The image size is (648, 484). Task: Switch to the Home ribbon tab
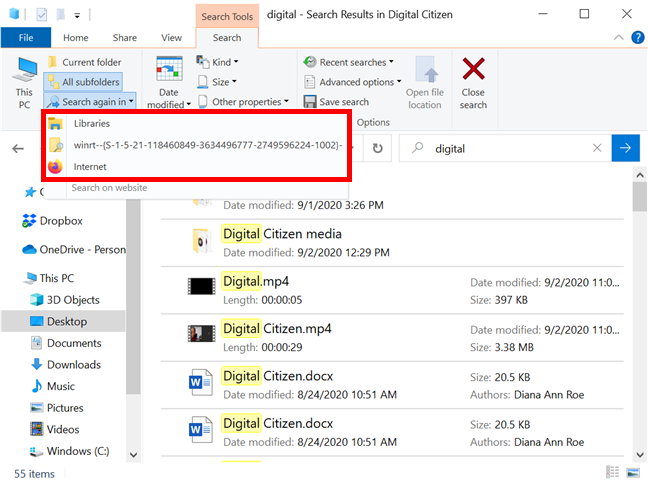[x=76, y=38]
